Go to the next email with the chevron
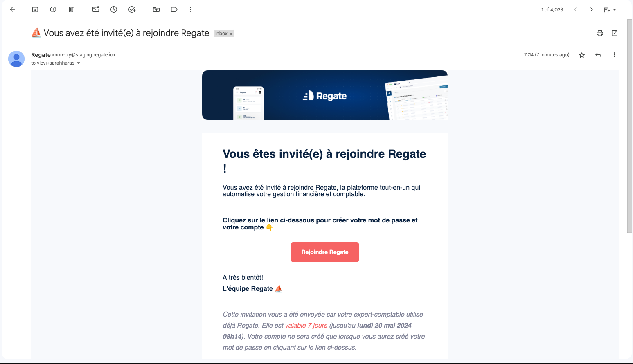This screenshot has height=364, width=633. click(592, 9)
